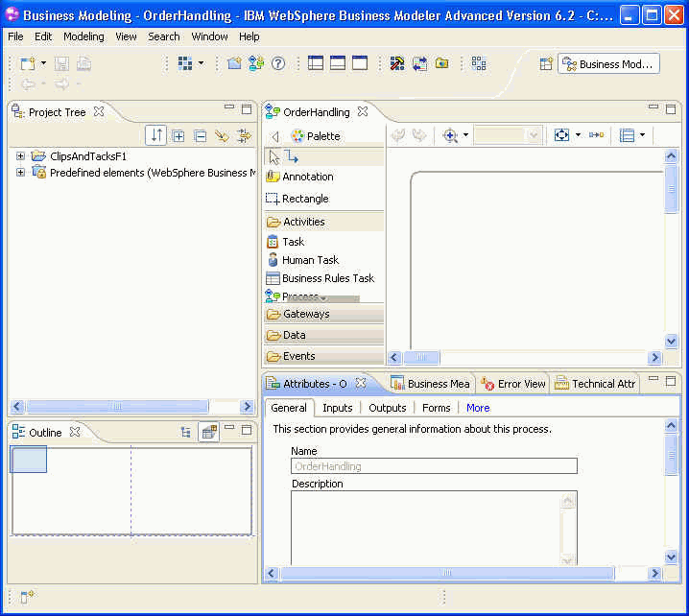This screenshot has height=616, width=689.
Task: Click Expand All icon in Project Tree
Action: tap(178, 136)
